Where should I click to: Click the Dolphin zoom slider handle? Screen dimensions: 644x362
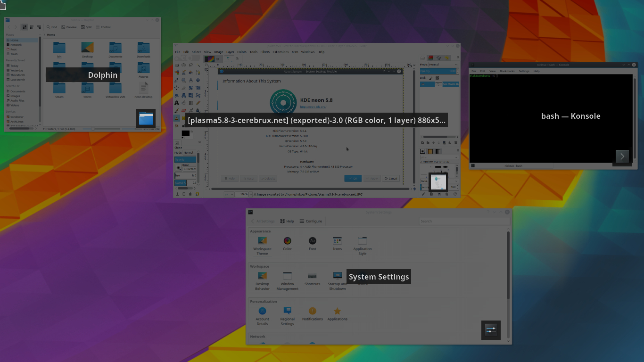click(93, 129)
